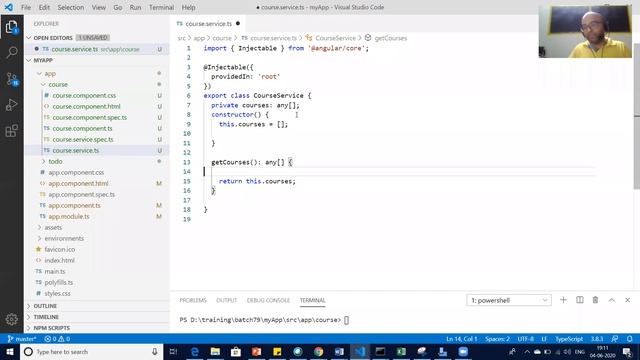This screenshot has width=640, height=360.
Task: Change encoding via UTF-8
Action: click(x=525, y=339)
